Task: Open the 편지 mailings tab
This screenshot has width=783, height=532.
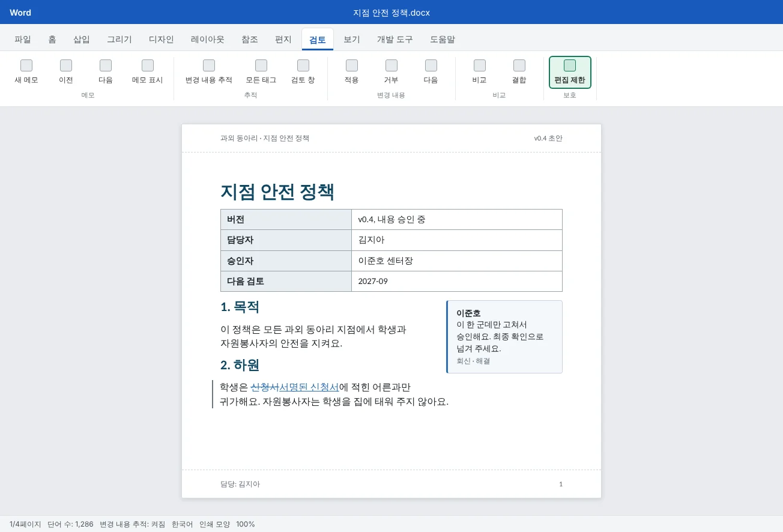Action: (283, 40)
